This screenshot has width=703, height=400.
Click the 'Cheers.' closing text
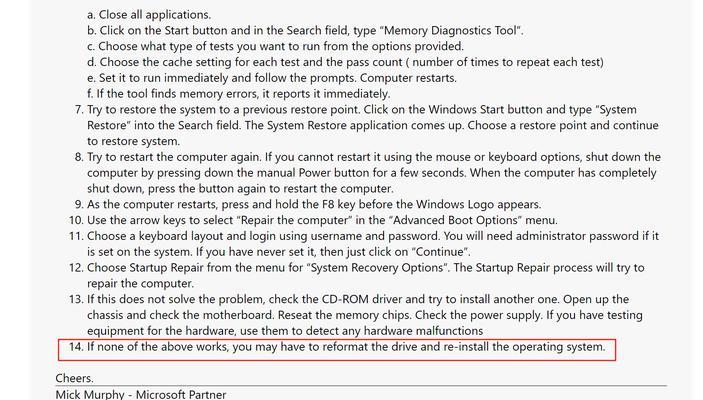tap(74, 378)
